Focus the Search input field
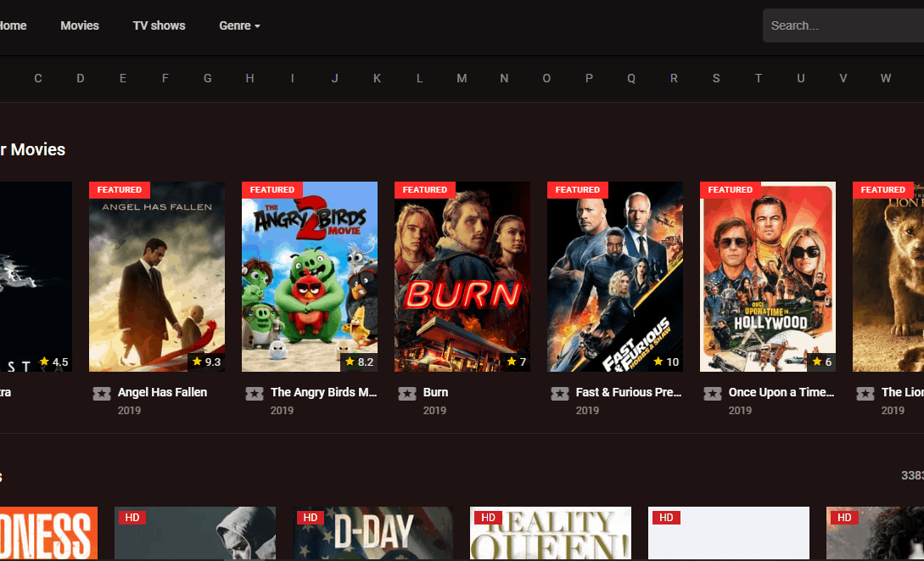 pos(843,25)
